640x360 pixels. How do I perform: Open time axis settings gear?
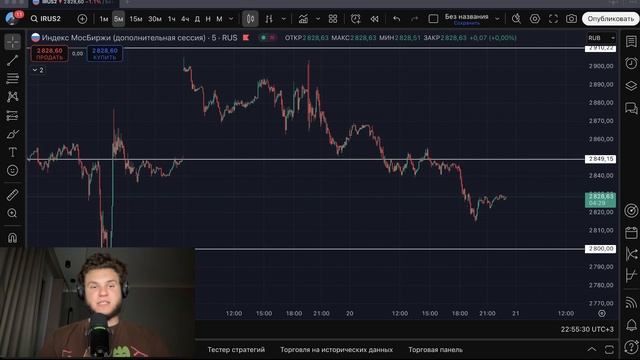(602, 313)
